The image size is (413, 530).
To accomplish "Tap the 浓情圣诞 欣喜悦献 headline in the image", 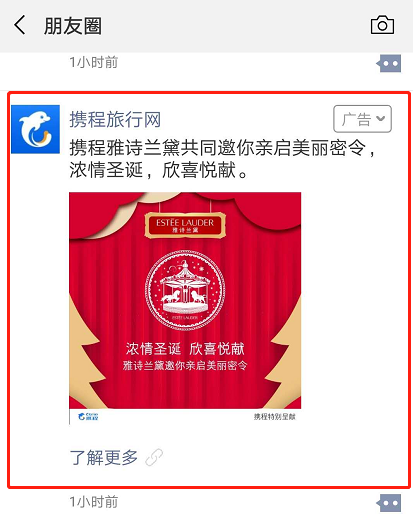I will (x=185, y=349).
